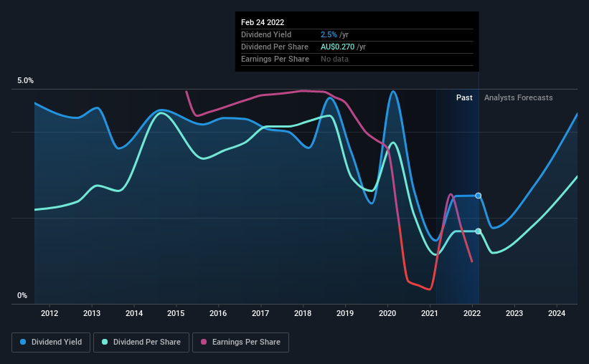The height and width of the screenshot is (364, 589).
Task: Click the 2.5% dividend yield tooltip value
Action: tap(329, 34)
